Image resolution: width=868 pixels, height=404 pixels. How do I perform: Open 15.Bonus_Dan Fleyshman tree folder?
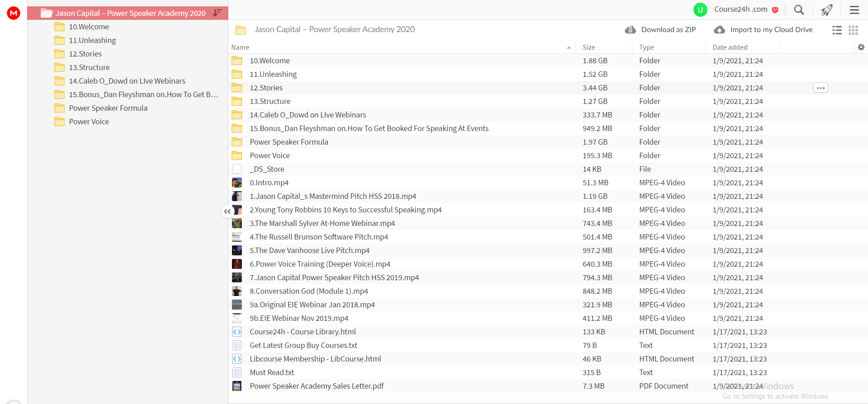[144, 94]
